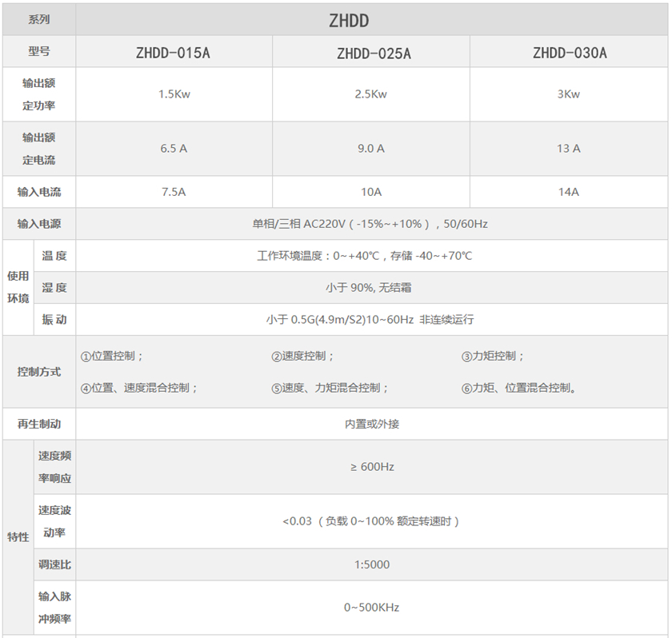672x638 pixels.
Task: Select the 小于 90%, 无结霜 humidity cell
Action: click(370, 288)
